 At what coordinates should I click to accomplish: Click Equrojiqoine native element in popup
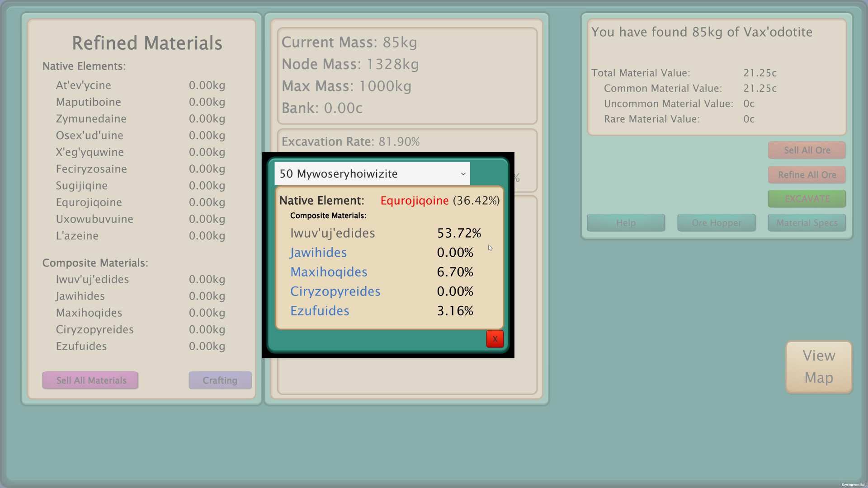point(415,201)
